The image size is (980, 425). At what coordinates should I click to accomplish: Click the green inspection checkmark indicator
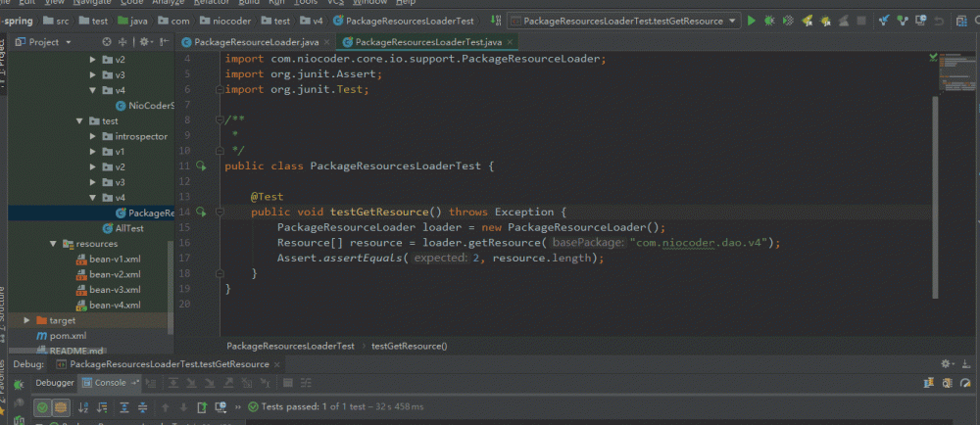tap(933, 58)
